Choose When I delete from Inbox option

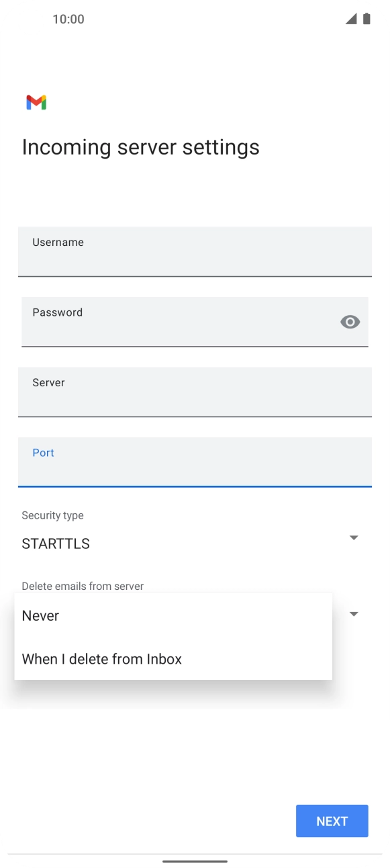(101, 659)
